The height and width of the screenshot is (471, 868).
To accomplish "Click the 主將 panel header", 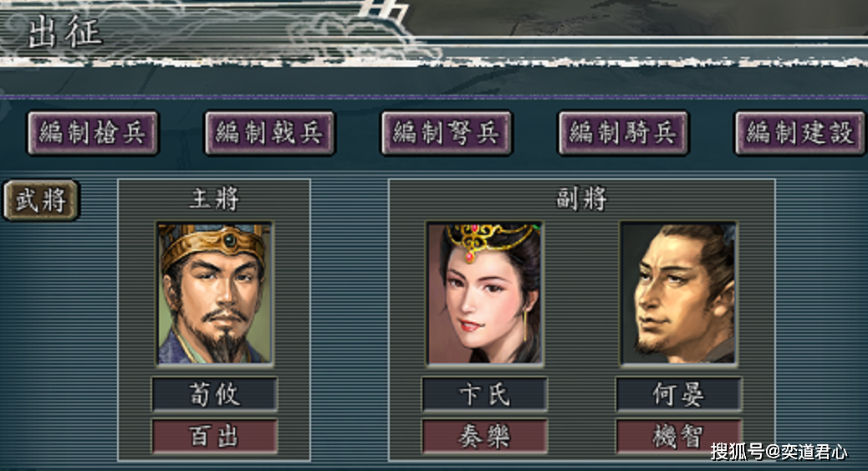I will 214,199.
